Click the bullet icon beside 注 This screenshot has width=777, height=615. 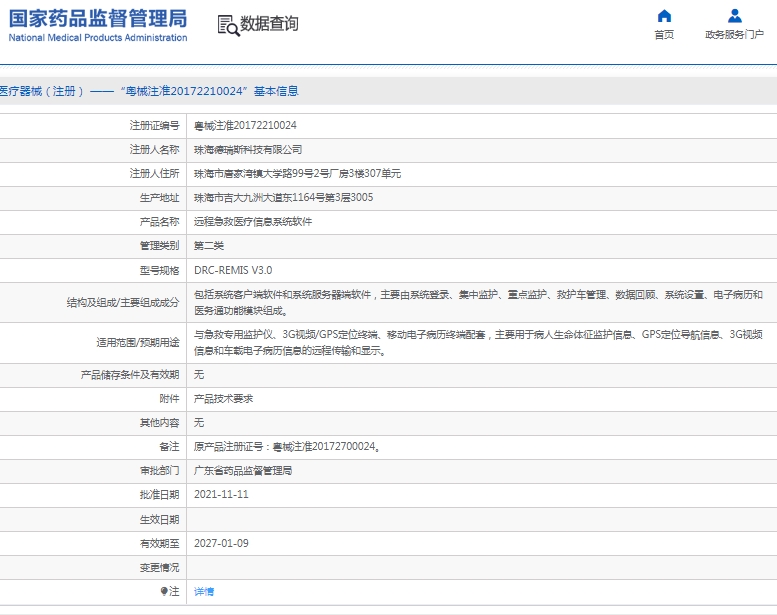(x=164, y=591)
